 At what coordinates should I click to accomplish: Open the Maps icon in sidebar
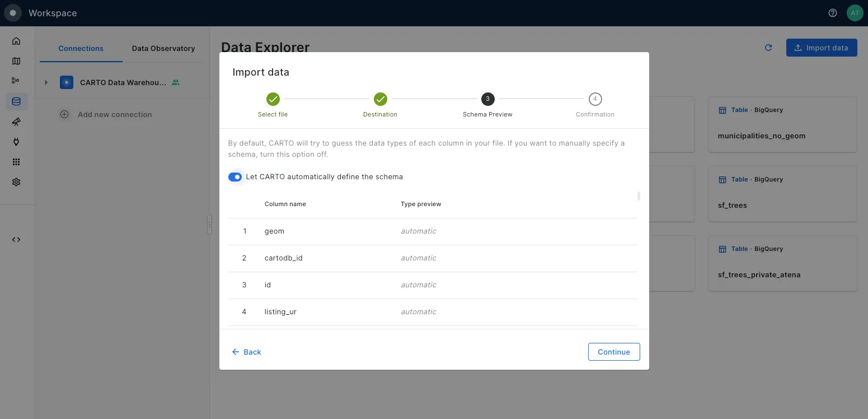tap(16, 61)
